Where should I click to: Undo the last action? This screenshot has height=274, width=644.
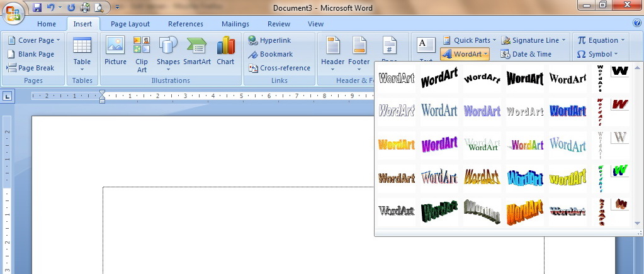point(50,7)
